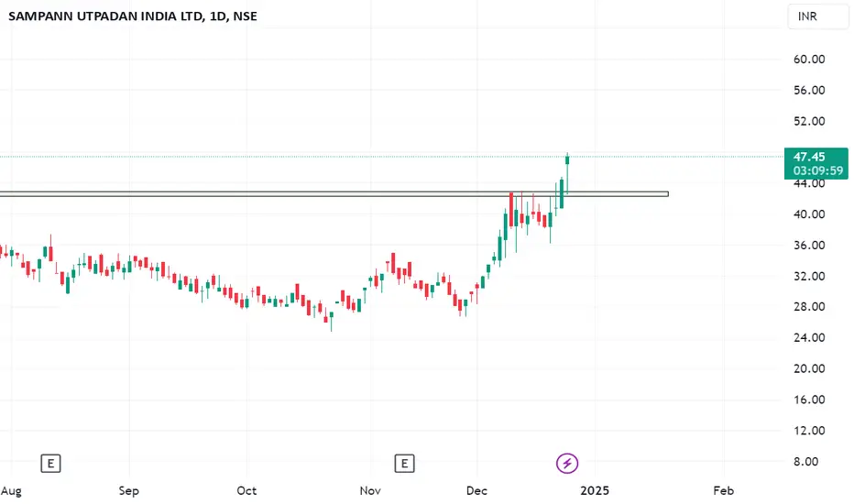Click the Feb label on time axis
854x504 pixels.
pos(723,491)
